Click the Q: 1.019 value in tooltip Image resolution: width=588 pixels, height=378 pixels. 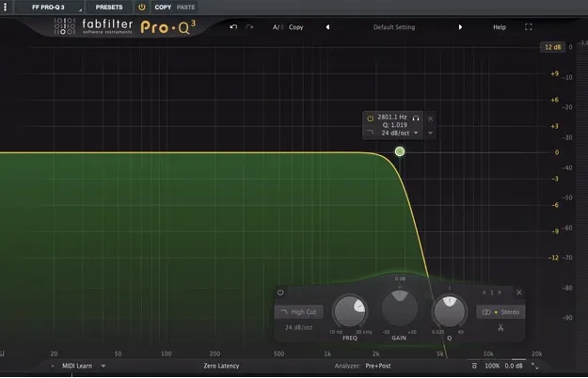[394, 125]
